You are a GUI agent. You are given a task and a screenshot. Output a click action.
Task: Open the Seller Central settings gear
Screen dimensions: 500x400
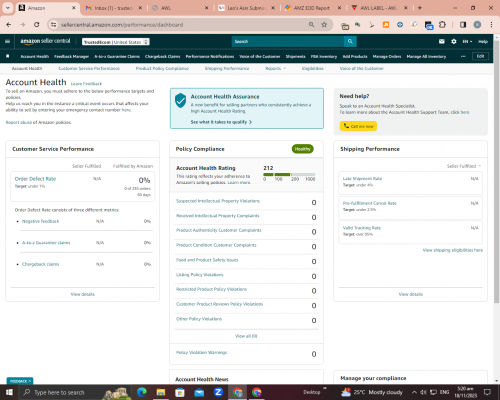[x=454, y=41]
